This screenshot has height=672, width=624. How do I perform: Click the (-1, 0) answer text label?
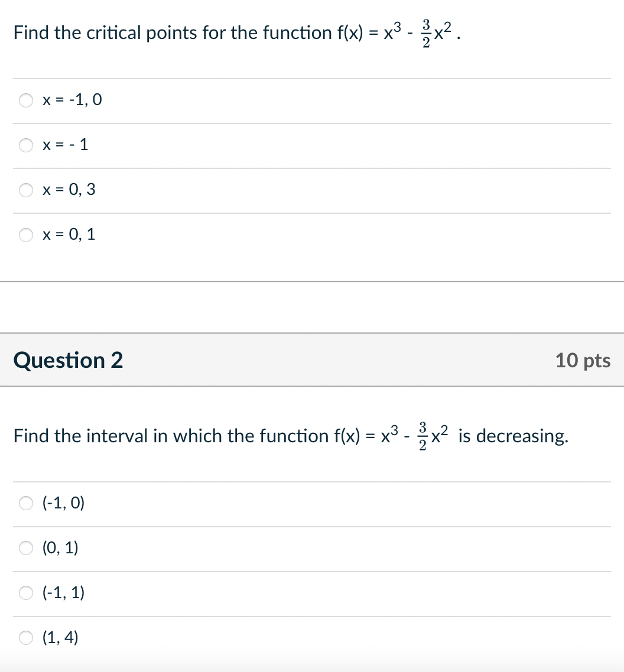pyautogui.click(x=63, y=503)
